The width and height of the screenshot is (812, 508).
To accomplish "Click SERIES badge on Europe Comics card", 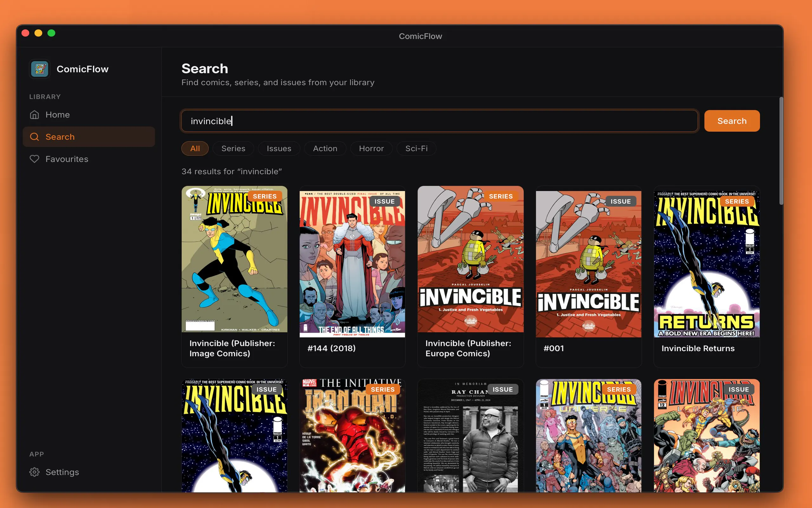I will click(x=501, y=196).
